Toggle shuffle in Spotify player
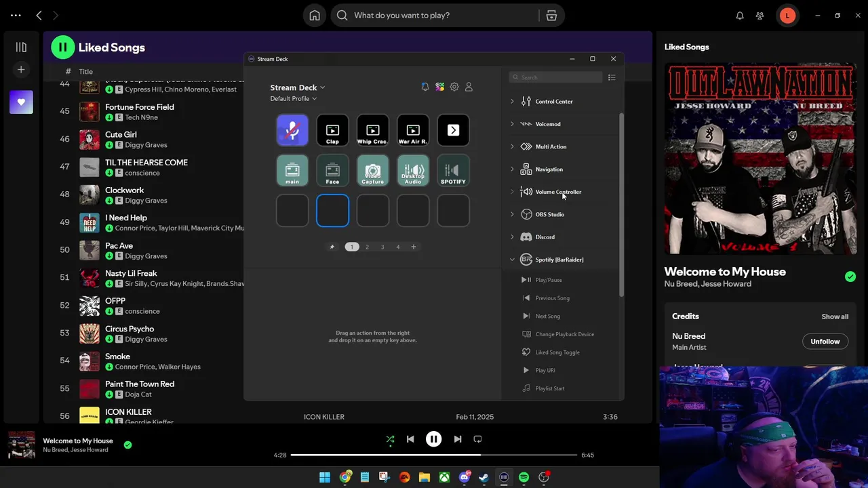 [x=390, y=439]
